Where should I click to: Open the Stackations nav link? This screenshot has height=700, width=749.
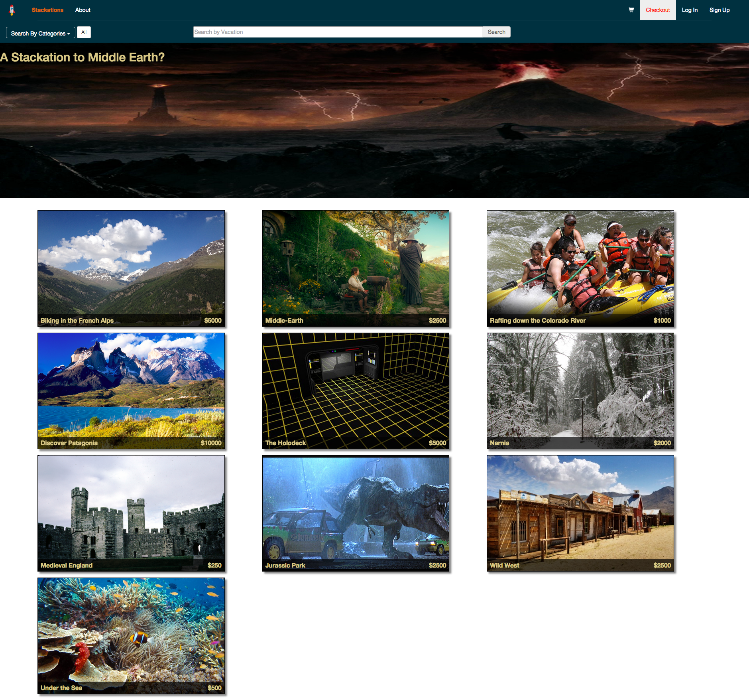coord(47,10)
